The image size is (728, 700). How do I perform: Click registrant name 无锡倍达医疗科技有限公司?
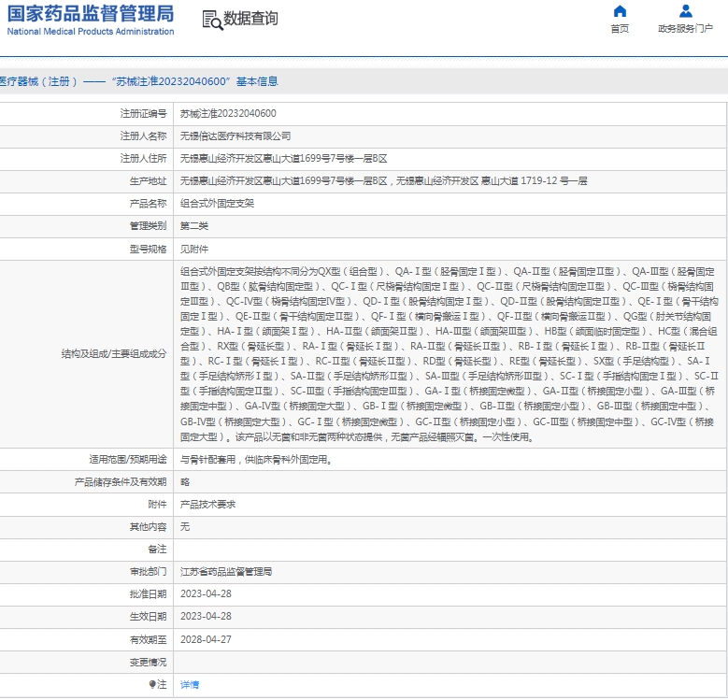point(236,136)
